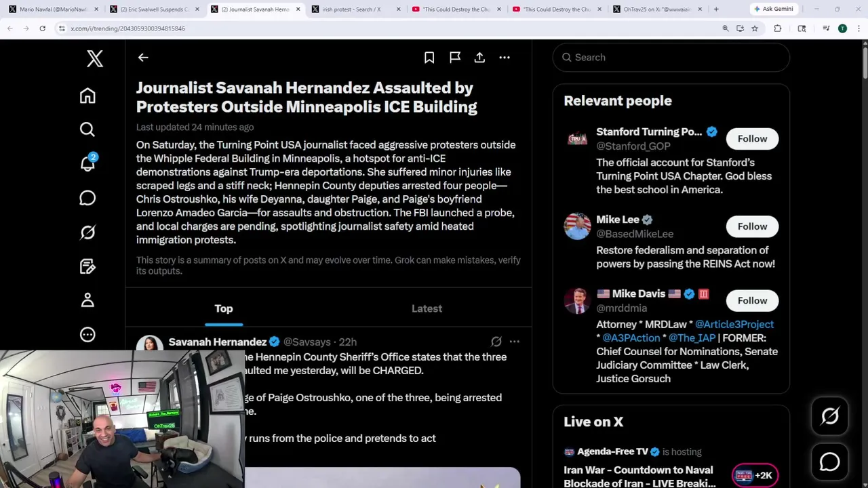The image size is (868, 488).
Task: Bookmark this page with the star icon
Action: coord(754,28)
